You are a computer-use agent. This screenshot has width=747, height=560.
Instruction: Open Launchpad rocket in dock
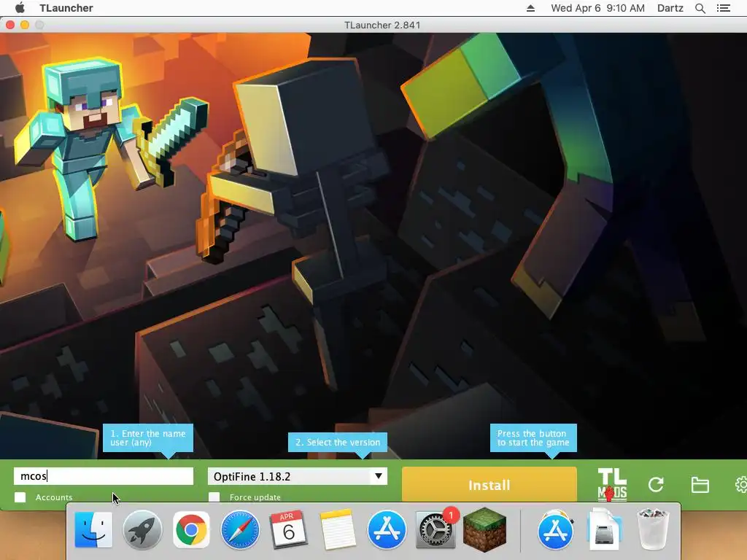(142, 529)
